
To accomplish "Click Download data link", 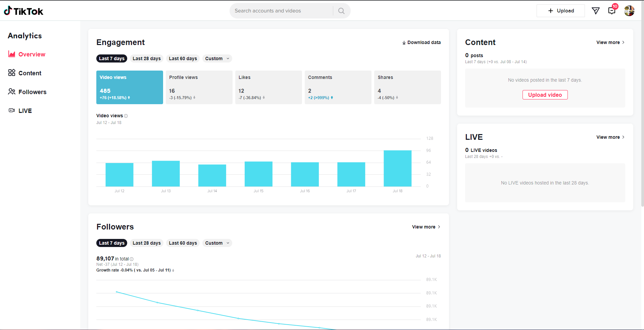I will [x=422, y=42].
